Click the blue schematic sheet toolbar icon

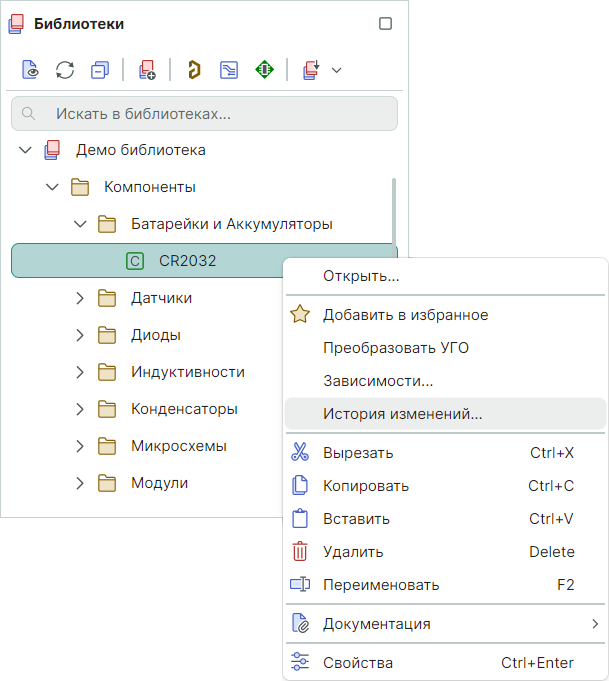click(229, 70)
